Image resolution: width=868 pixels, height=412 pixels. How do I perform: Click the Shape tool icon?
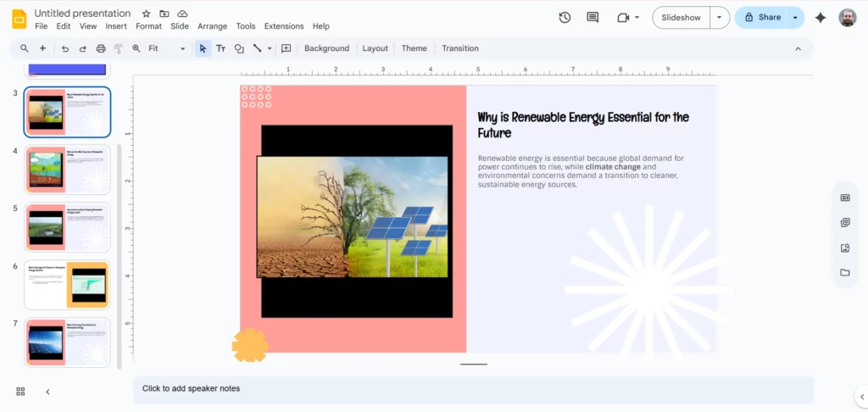click(x=239, y=48)
